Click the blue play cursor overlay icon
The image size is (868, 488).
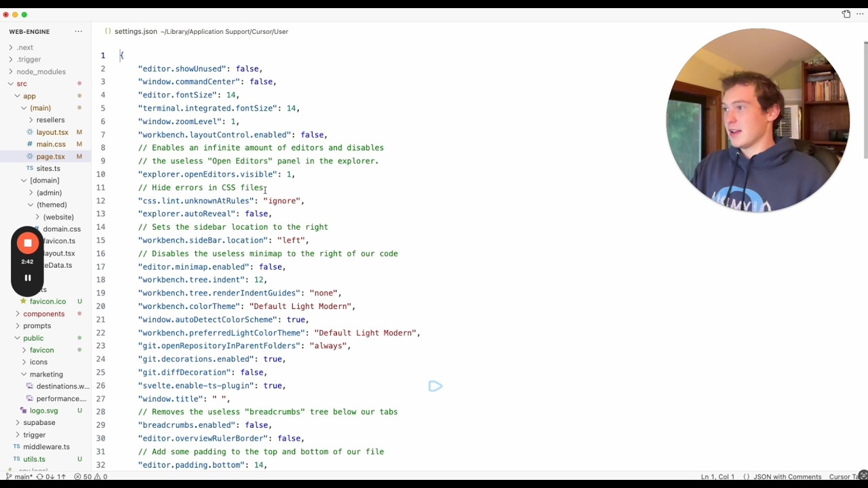point(435,386)
